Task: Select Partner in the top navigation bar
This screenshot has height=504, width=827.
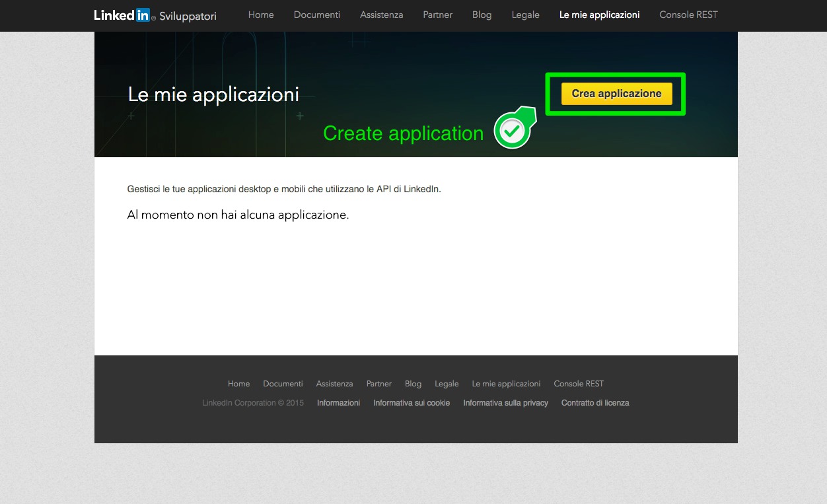Action: 437,15
